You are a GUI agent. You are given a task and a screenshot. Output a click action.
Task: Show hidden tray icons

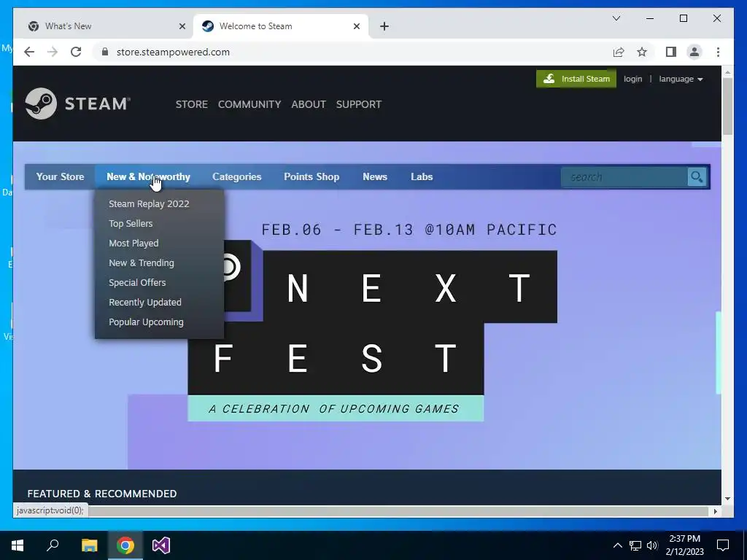(x=617, y=545)
